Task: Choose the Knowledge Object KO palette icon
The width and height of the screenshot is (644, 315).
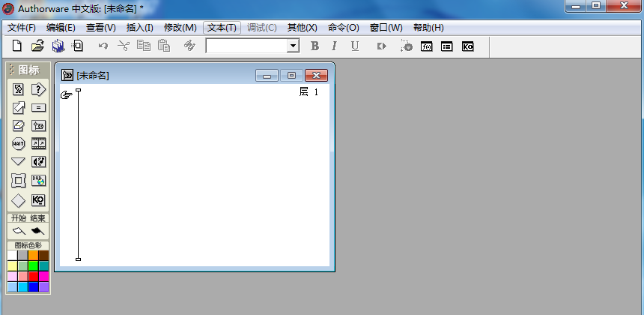Action: point(38,200)
